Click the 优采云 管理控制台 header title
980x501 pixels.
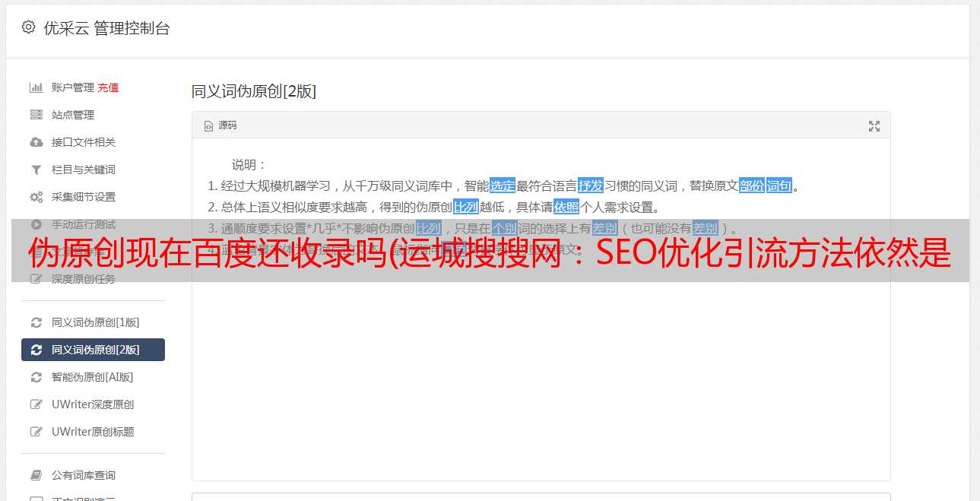click(106, 28)
